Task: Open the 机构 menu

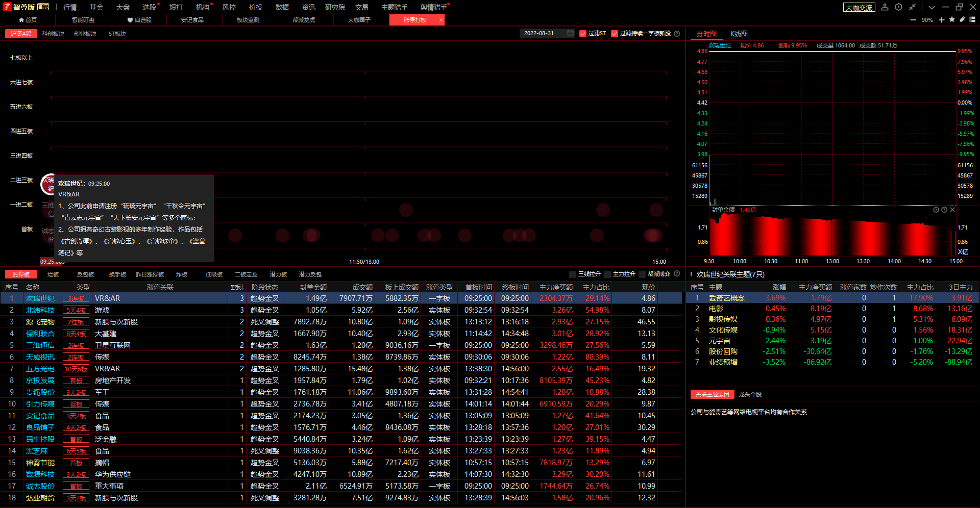Action: click(x=203, y=7)
